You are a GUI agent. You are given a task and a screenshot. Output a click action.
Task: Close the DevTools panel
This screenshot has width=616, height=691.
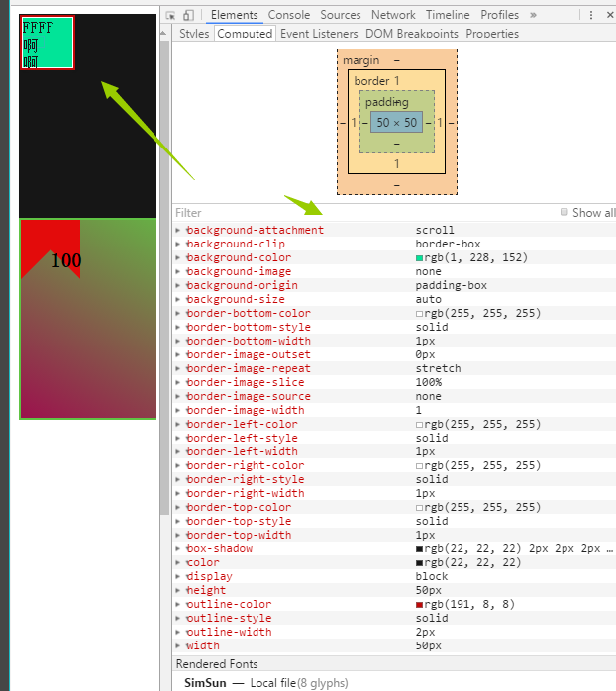[x=610, y=15]
